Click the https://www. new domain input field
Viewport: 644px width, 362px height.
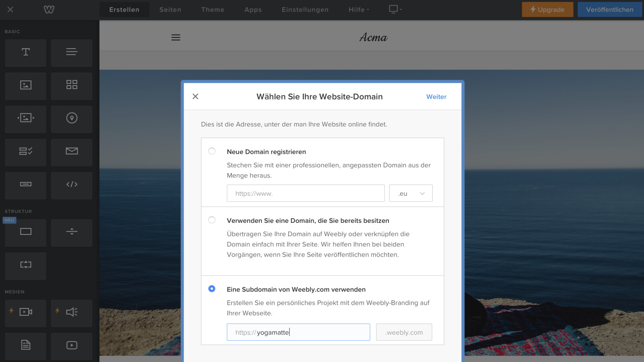[306, 193]
